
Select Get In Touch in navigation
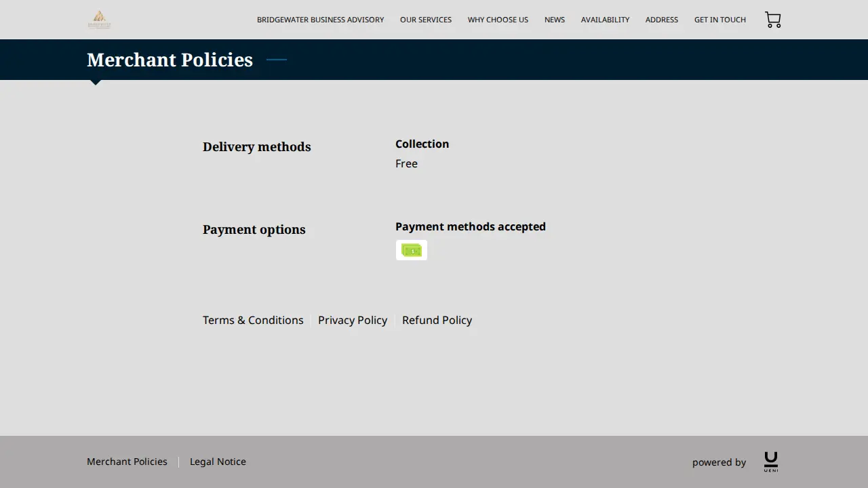click(720, 20)
